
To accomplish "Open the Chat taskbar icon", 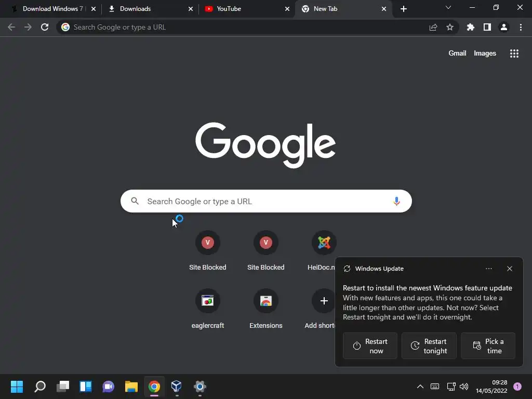I will (x=108, y=387).
